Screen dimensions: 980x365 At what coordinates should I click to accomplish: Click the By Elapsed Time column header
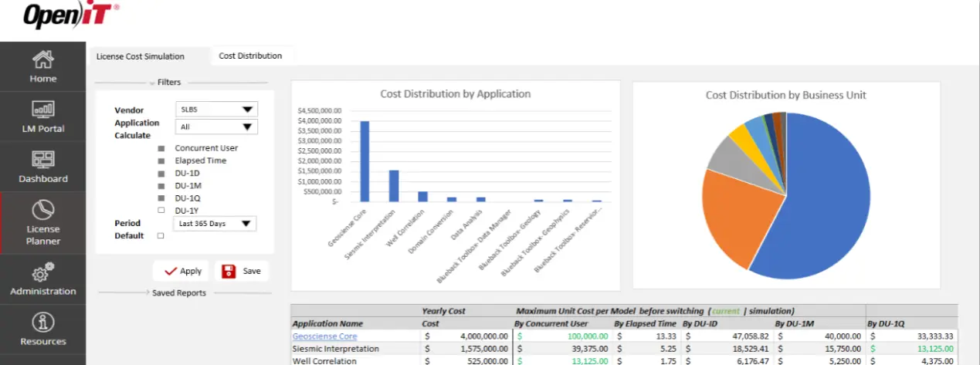click(646, 324)
